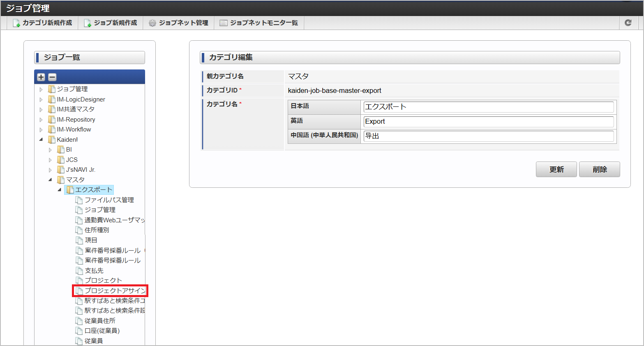
Task: Click the 支払先 job document icon
Action: 79,271
